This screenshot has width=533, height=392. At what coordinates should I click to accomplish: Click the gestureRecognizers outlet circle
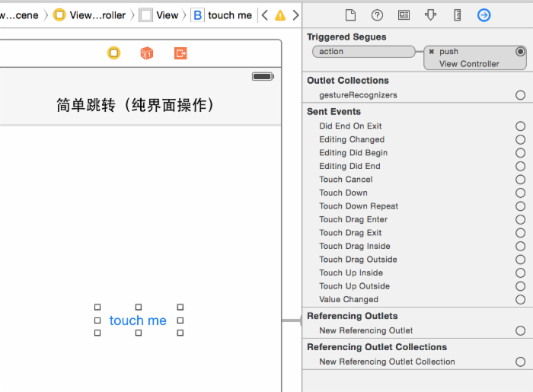tap(520, 95)
